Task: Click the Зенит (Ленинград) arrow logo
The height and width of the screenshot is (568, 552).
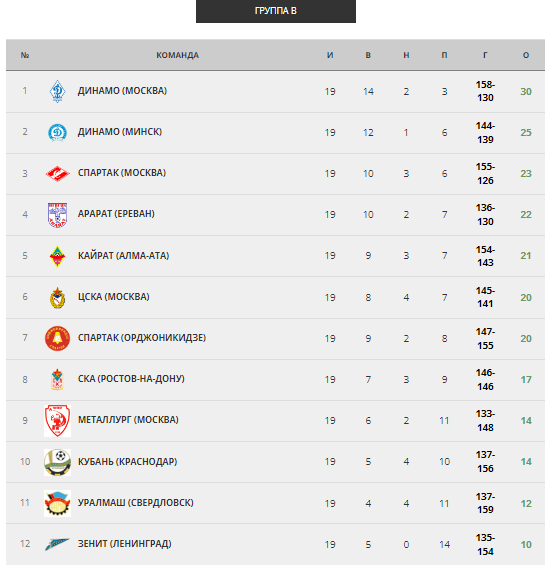Action: tap(57, 544)
